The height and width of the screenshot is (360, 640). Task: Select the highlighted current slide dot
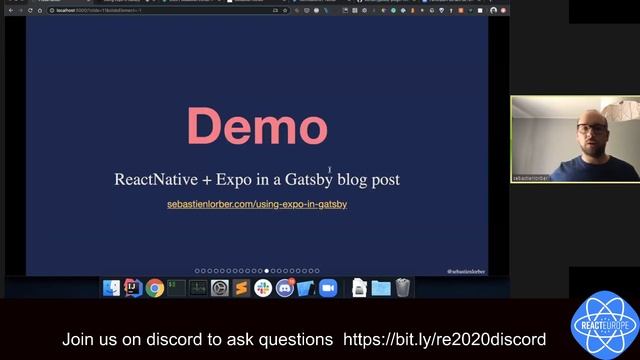(267, 271)
